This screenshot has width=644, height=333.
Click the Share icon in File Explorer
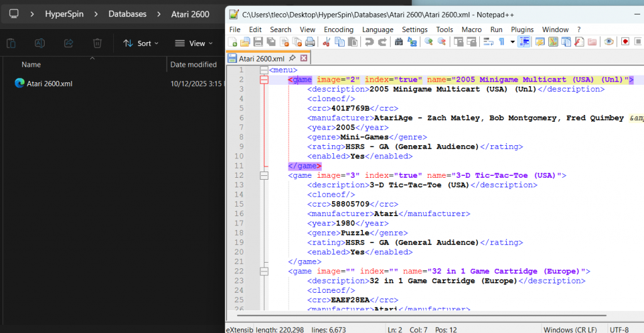(69, 43)
